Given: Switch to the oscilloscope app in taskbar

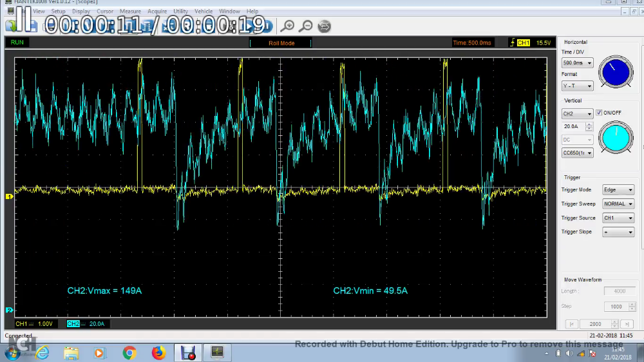Looking at the screenshot, I should tap(217, 352).
